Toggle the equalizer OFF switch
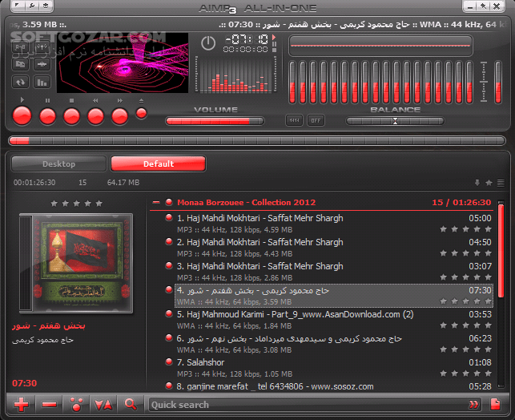Viewport: 515px width, 420px height. click(x=316, y=120)
